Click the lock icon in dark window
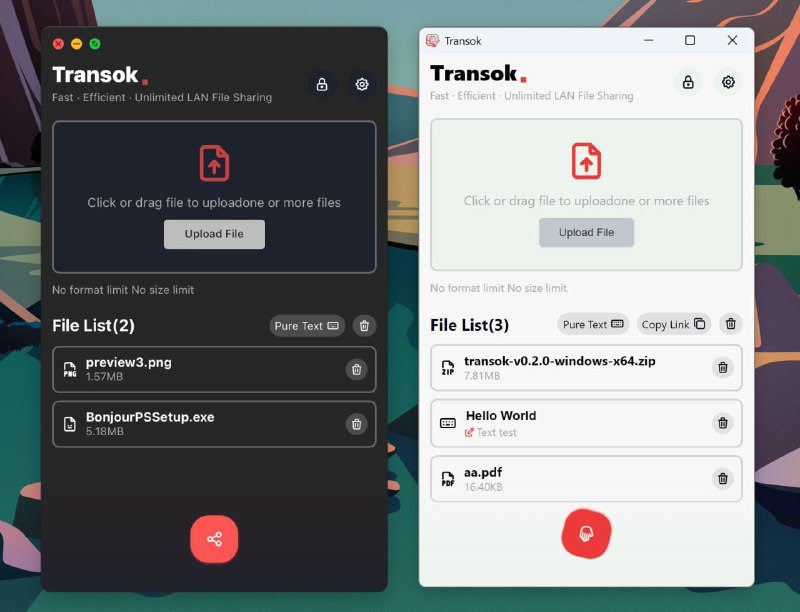Screen dimensions: 800x612 322,85
